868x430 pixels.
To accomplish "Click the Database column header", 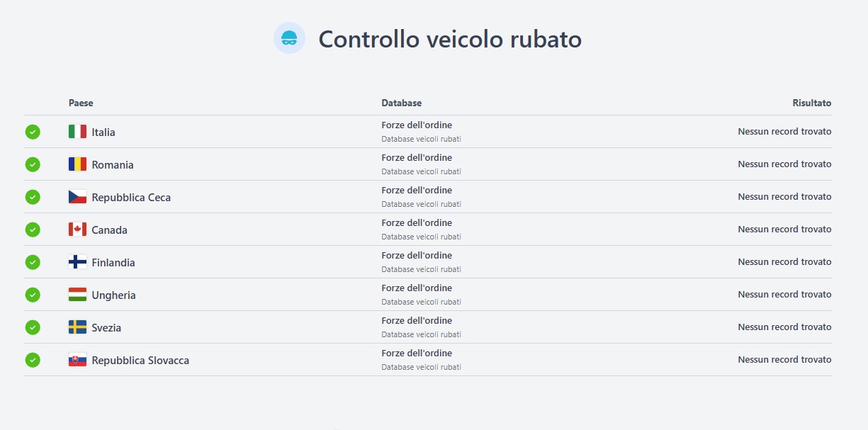I will tap(401, 103).
